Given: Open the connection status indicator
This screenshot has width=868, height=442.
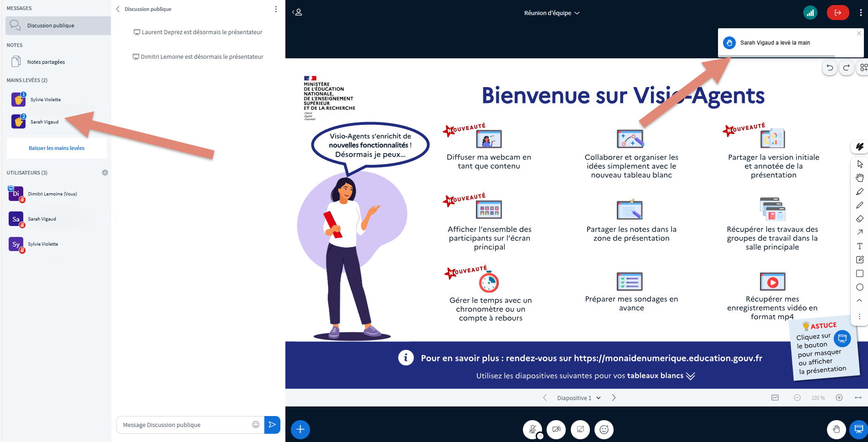Looking at the screenshot, I should (x=810, y=13).
